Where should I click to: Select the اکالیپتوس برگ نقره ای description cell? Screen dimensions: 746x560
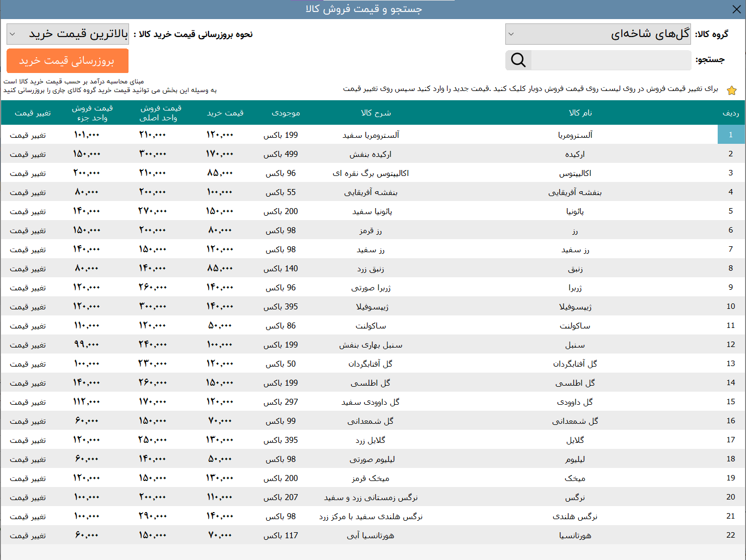coord(371,173)
